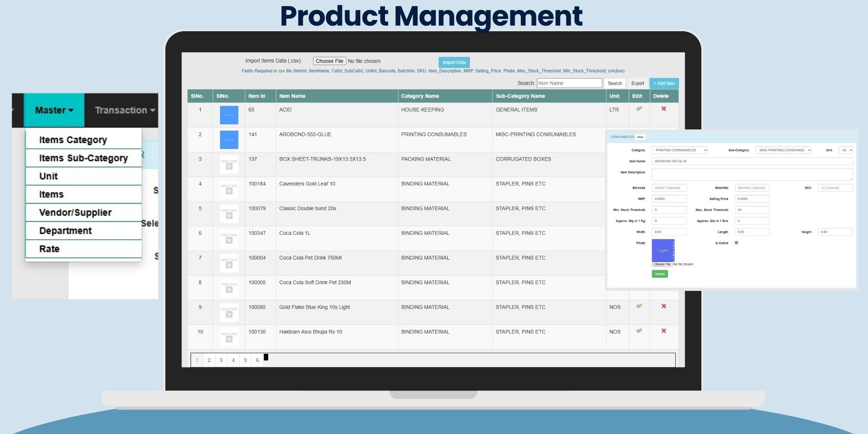Select Vendor/Supplier from the Master menu

[76, 213]
